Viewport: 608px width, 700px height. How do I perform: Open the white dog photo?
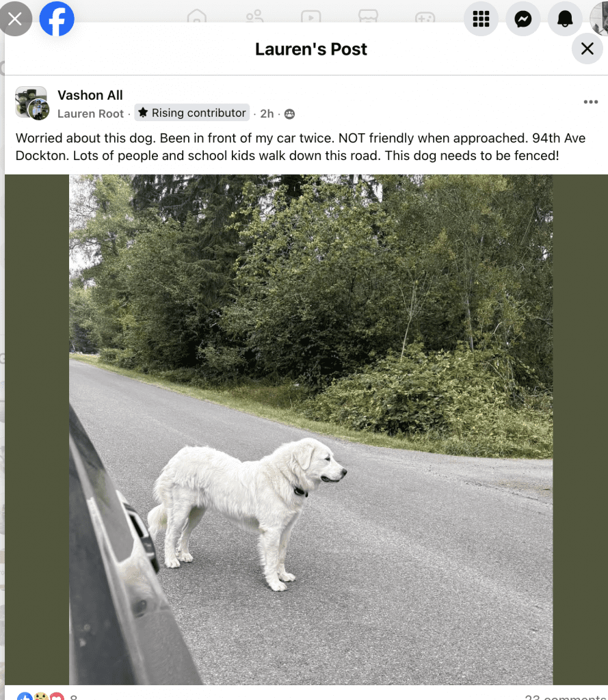[311, 429]
